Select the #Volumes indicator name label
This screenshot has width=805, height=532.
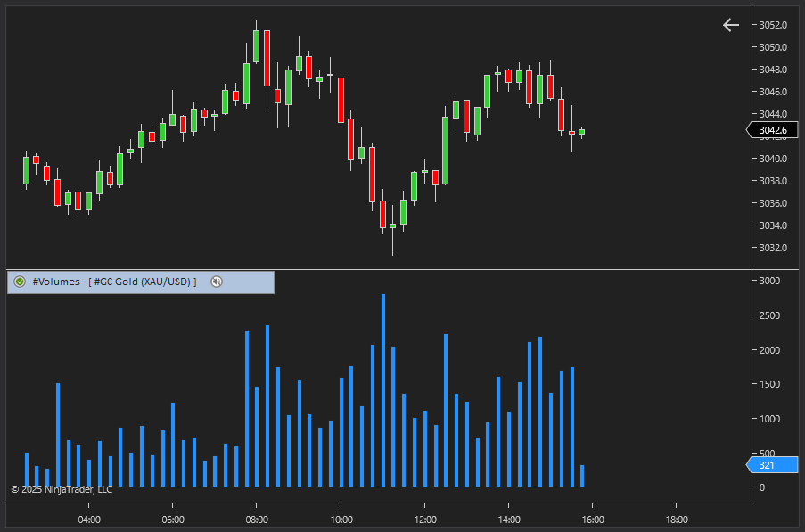(x=56, y=282)
